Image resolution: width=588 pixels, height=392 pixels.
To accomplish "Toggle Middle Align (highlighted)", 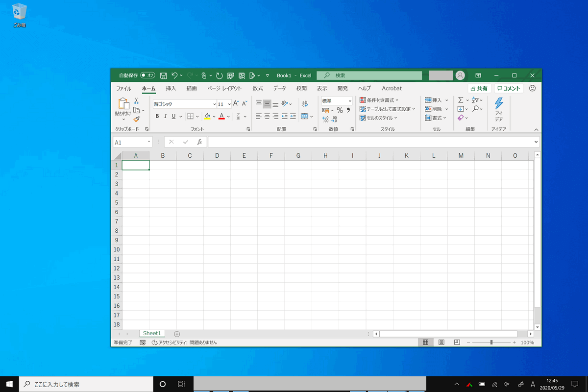I will (267, 103).
